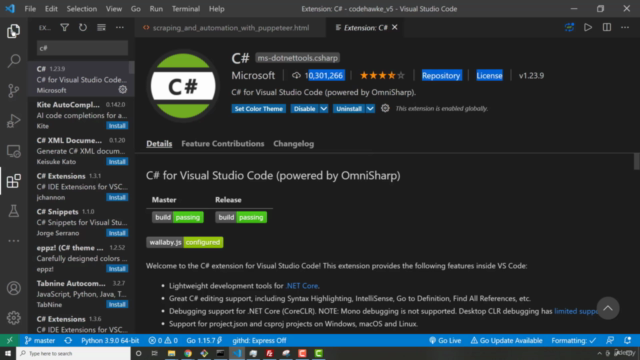This screenshot has height=360, width=640.
Task: Open editor more actions ellipsis
Action: 625,27
